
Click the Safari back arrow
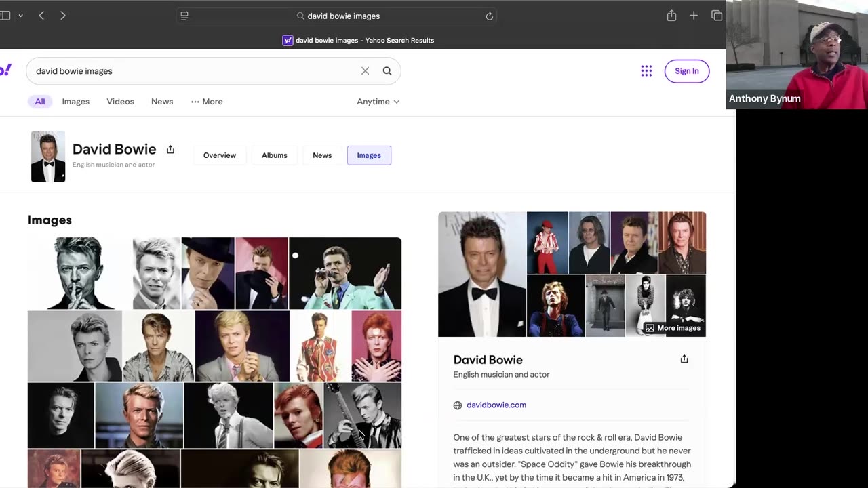coord(41,16)
